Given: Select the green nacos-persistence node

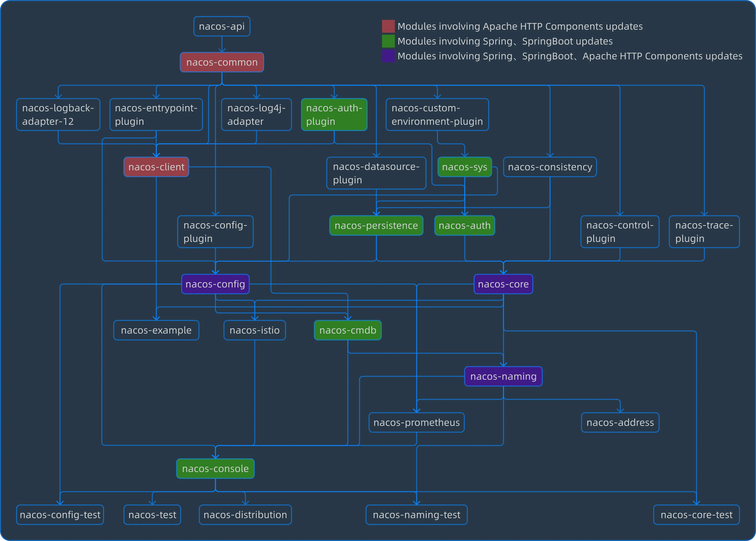Looking at the screenshot, I should click(376, 225).
